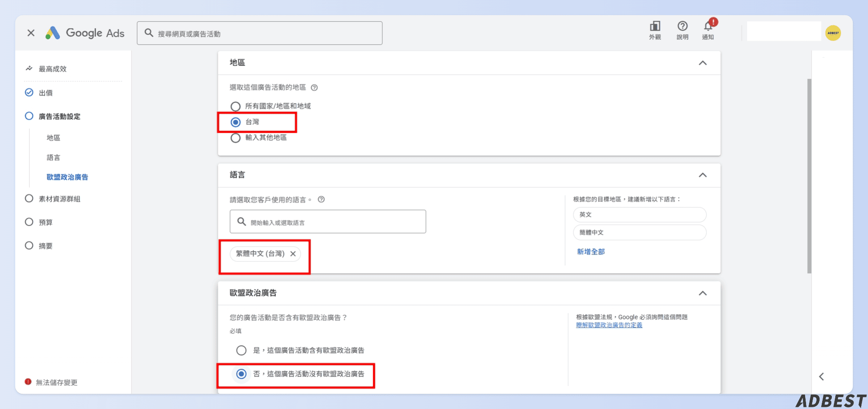This screenshot has width=868, height=409.
Task: Remove the 繁體中文 (台灣) language chip
Action: [x=293, y=254]
